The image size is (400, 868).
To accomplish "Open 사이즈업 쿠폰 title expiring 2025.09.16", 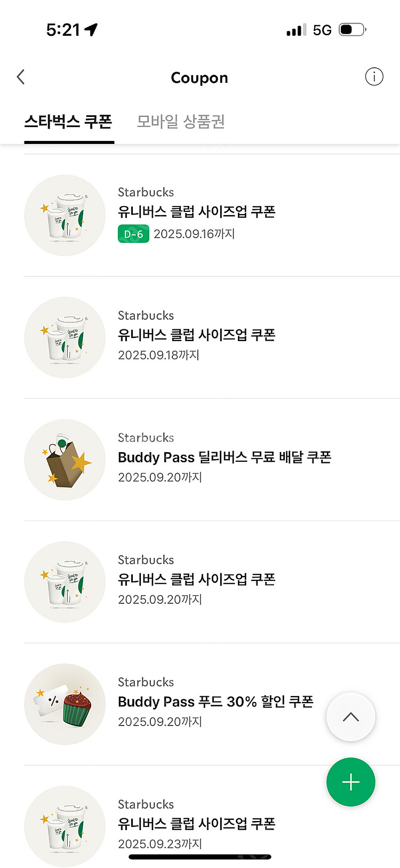I will point(196,212).
